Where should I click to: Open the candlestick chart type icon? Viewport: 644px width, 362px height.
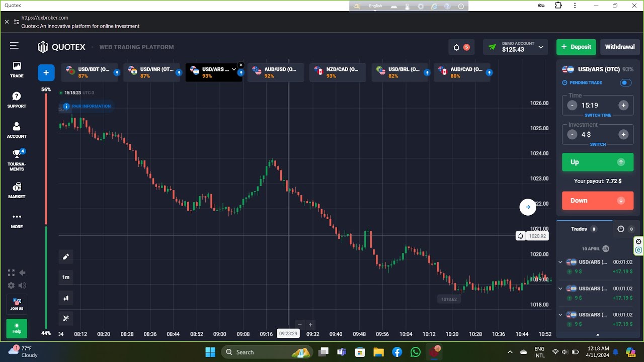click(x=66, y=298)
